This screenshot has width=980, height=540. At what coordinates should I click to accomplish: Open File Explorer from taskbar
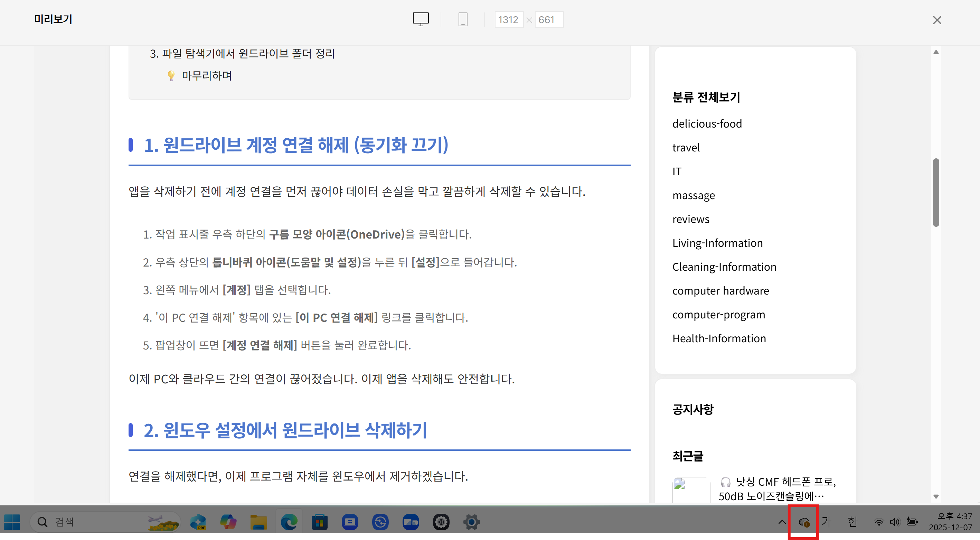[x=259, y=522]
